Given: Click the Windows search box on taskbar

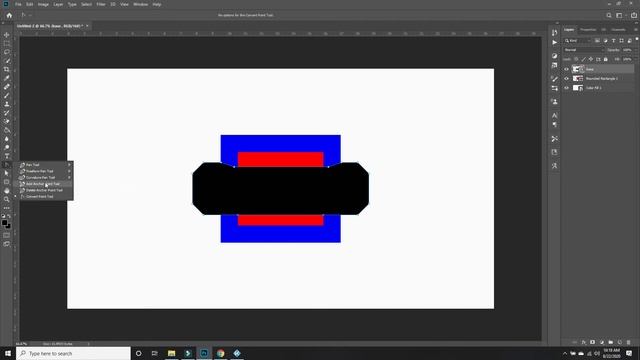Looking at the screenshot, I should (73, 353).
